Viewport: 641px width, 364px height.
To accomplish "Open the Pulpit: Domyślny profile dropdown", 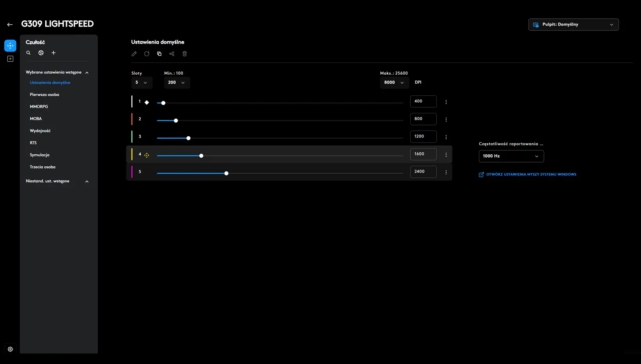I will [x=573, y=25].
